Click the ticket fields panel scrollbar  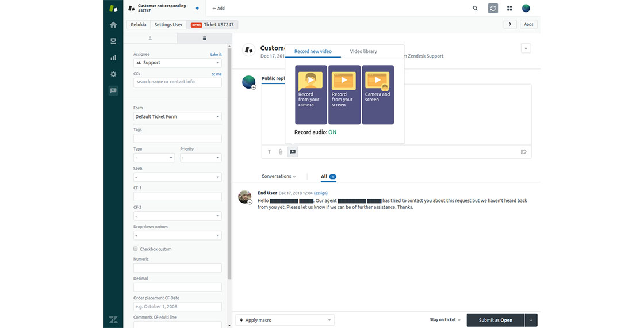pos(229,165)
